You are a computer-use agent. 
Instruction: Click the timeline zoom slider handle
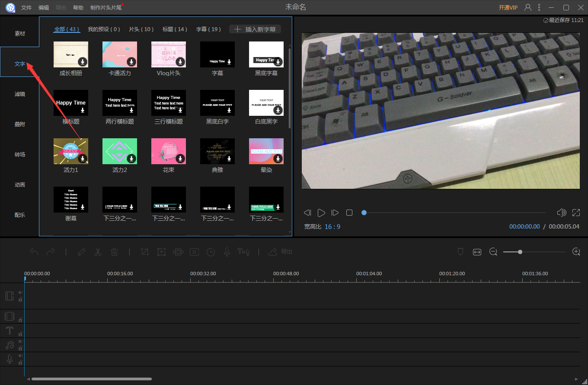520,252
